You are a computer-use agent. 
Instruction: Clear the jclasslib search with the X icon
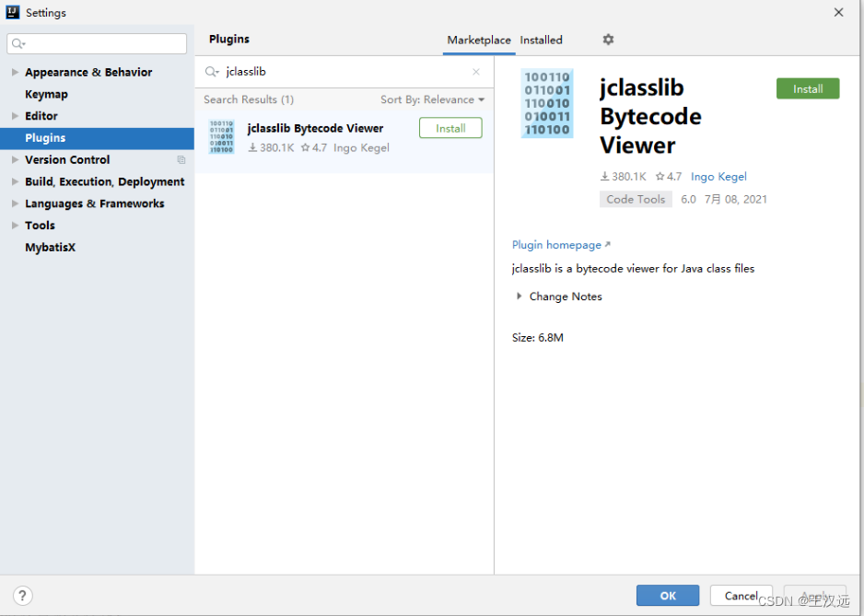point(476,71)
